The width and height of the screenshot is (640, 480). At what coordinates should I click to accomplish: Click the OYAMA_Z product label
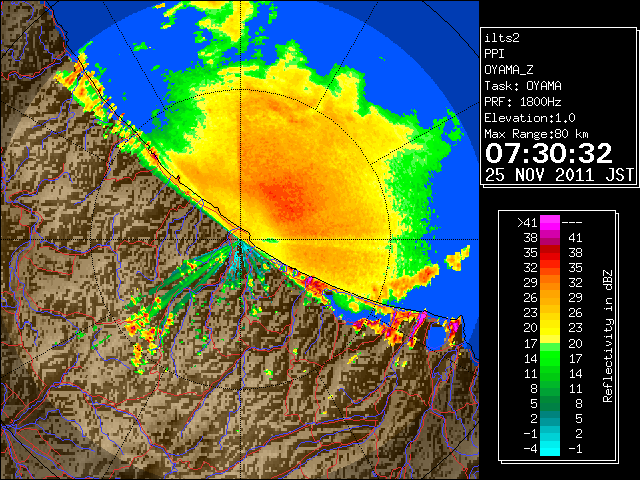pos(509,70)
